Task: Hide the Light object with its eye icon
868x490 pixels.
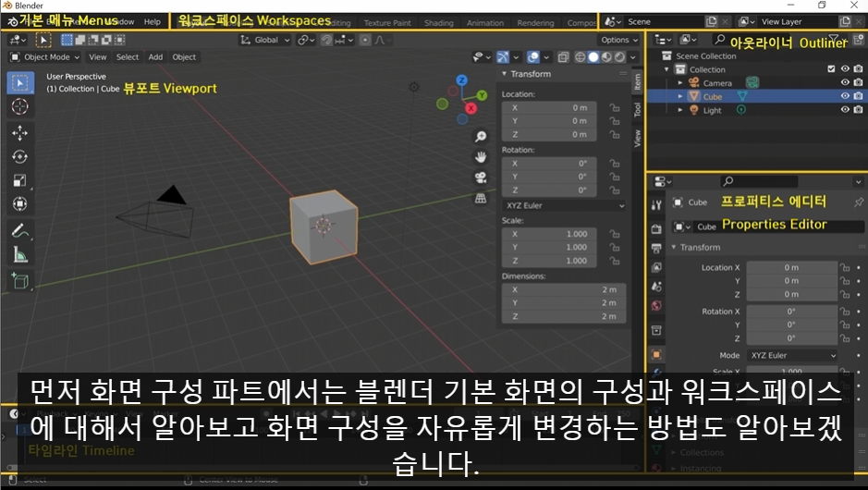Action: [845, 110]
